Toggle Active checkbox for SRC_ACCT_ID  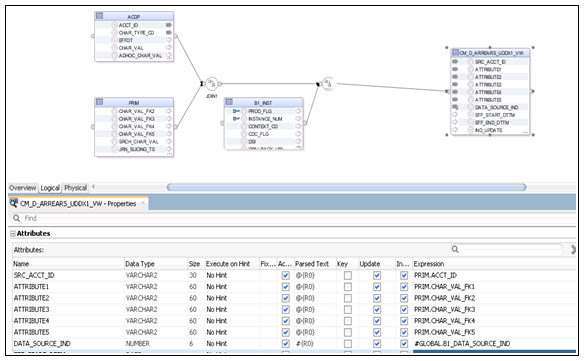pos(286,275)
